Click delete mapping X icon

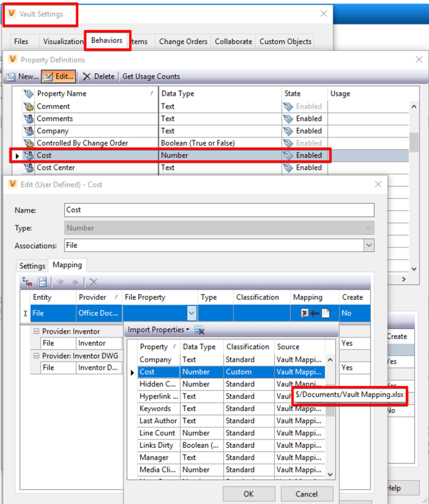[x=94, y=282]
